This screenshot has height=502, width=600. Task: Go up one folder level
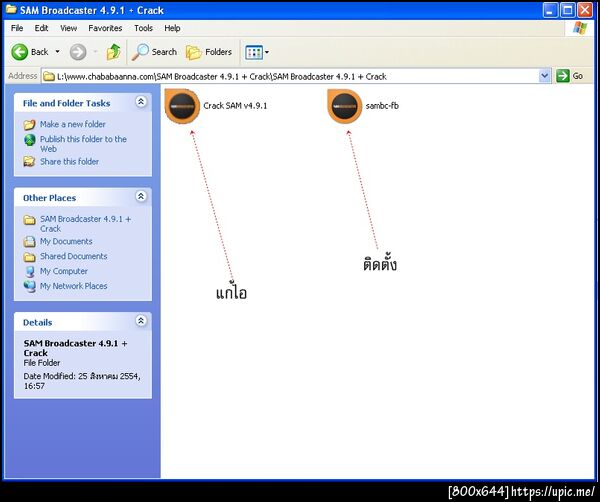coord(114,52)
